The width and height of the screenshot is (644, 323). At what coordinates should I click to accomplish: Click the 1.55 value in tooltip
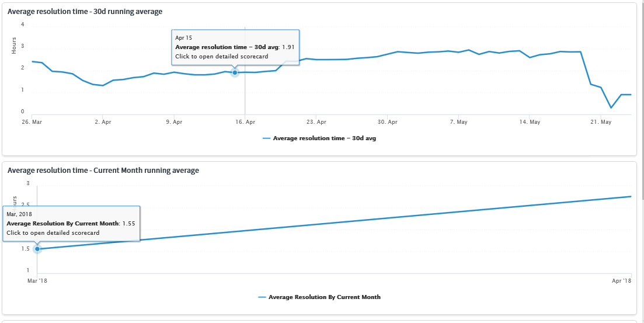pos(128,224)
